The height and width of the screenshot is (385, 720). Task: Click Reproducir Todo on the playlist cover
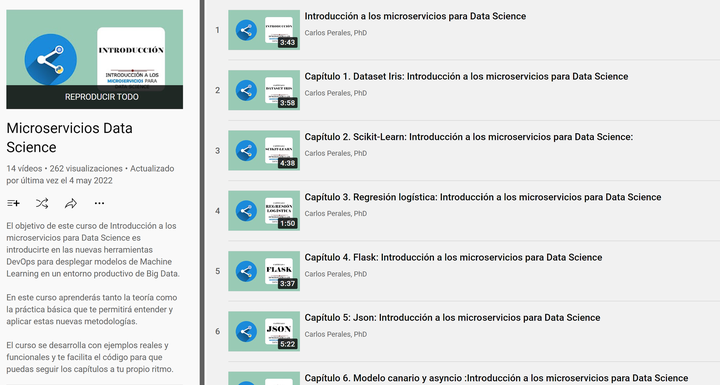[x=102, y=97]
